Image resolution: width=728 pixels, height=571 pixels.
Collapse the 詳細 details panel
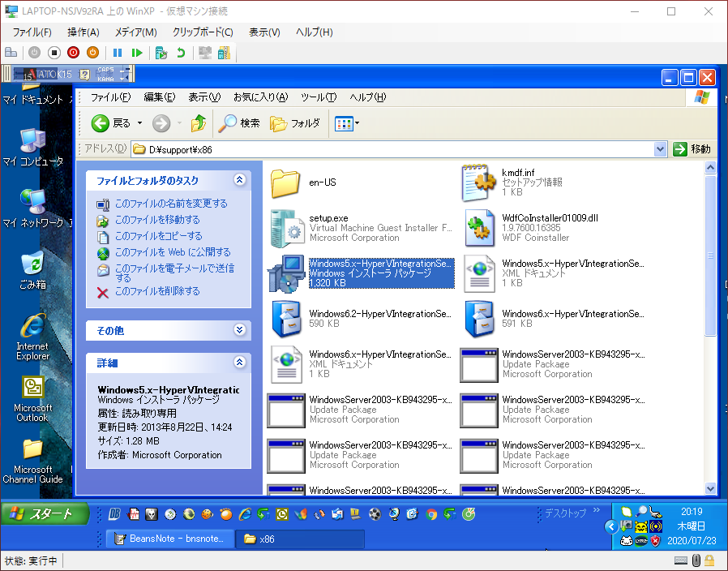point(240,362)
